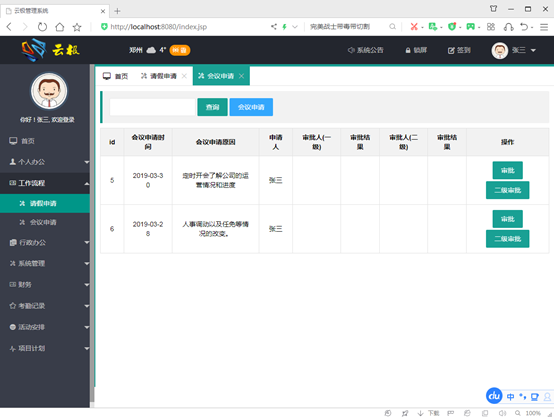Click the date cell 2019-03-30
Image resolution: width=554 pixels, height=419 pixels.
coord(148,180)
